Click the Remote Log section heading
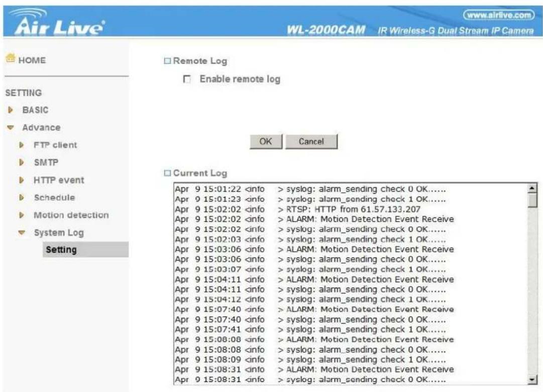This screenshot has width=543, height=392. (200, 61)
